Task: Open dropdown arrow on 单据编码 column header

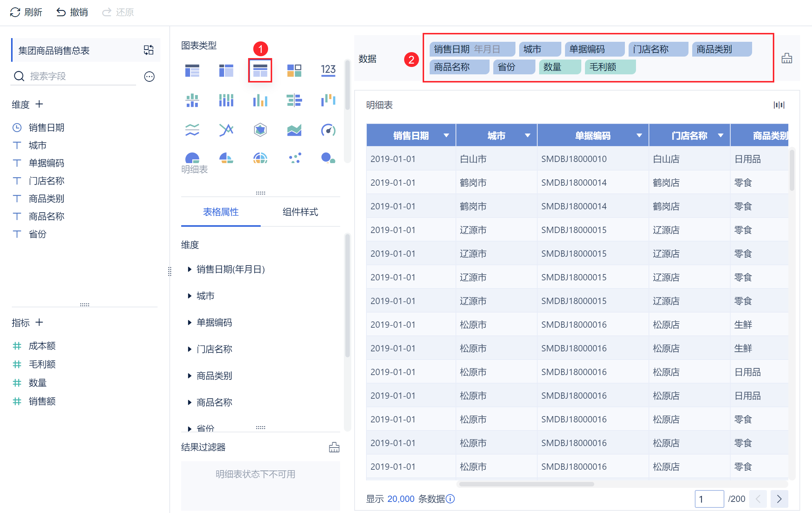Action: point(639,136)
